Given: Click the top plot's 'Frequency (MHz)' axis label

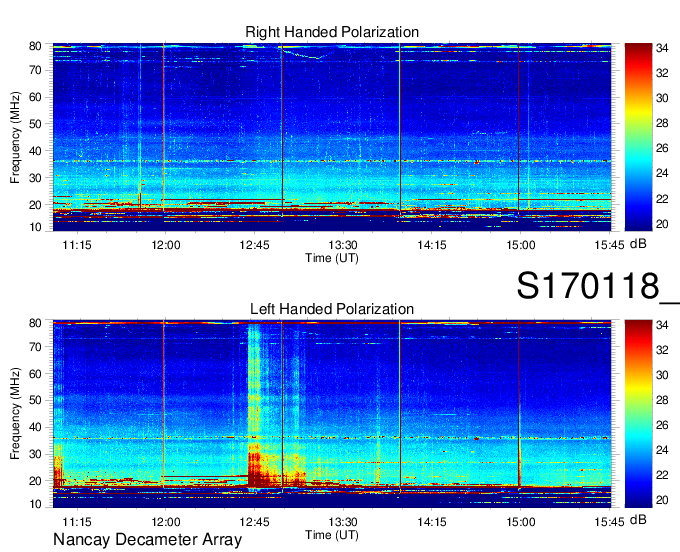Looking at the screenshot, I should 15,137.
